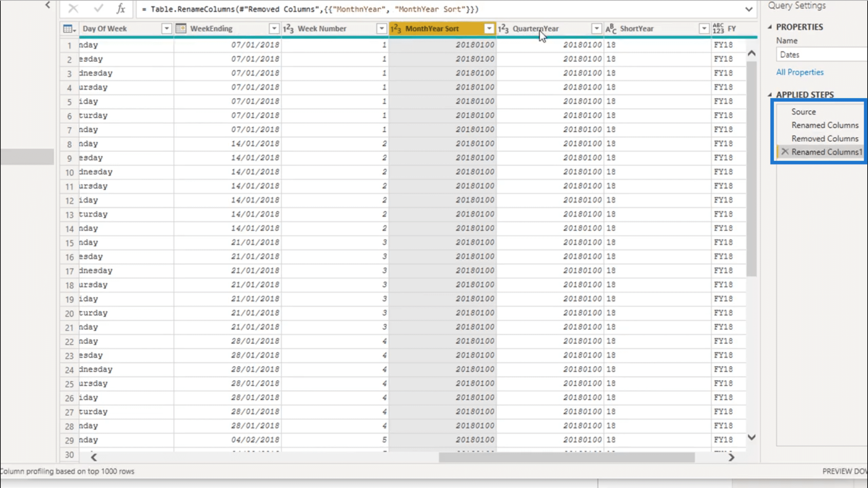Cancel the formula edit with the X icon
Viewport: 868px width, 488px height.
[x=73, y=8]
